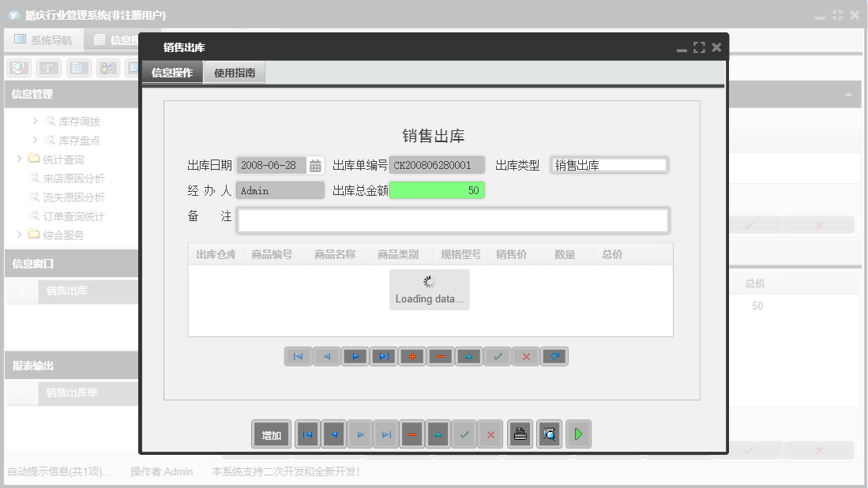868x488 pixels.
Task: Save record with bottom toolbar checkmark
Action: (464, 434)
